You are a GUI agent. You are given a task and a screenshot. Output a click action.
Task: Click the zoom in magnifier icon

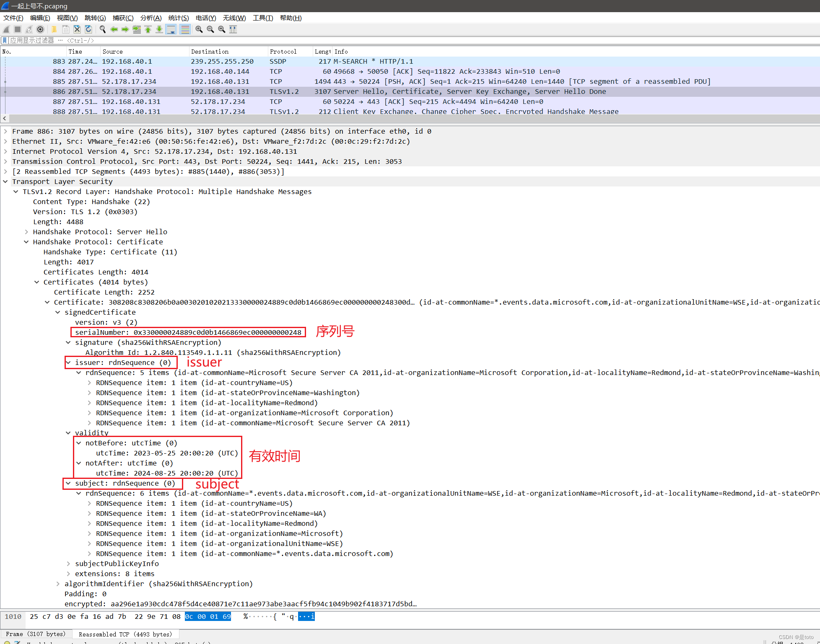[199, 29]
